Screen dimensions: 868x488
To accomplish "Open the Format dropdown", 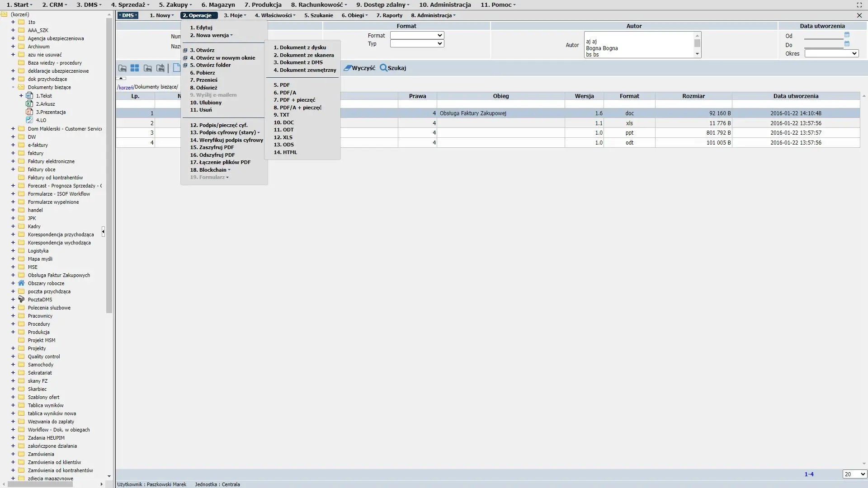I will click(x=417, y=35).
